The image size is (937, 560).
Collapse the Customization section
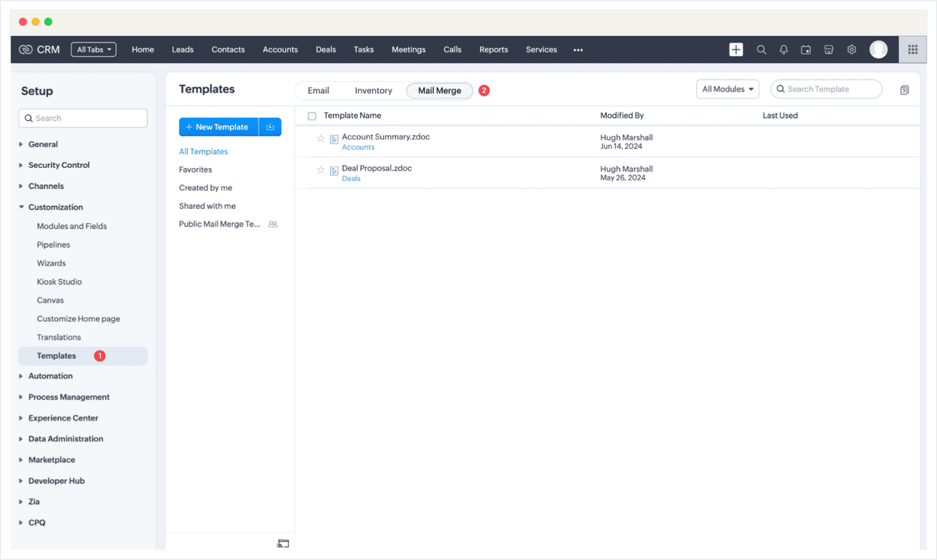tap(21, 207)
